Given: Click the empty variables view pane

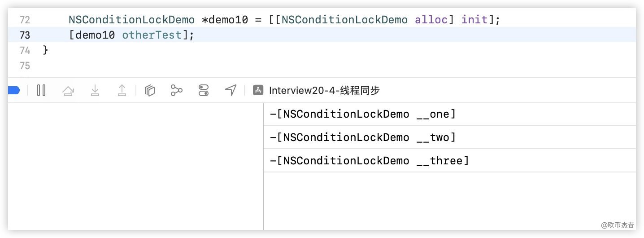Looking at the screenshot, I should click(135, 166).
